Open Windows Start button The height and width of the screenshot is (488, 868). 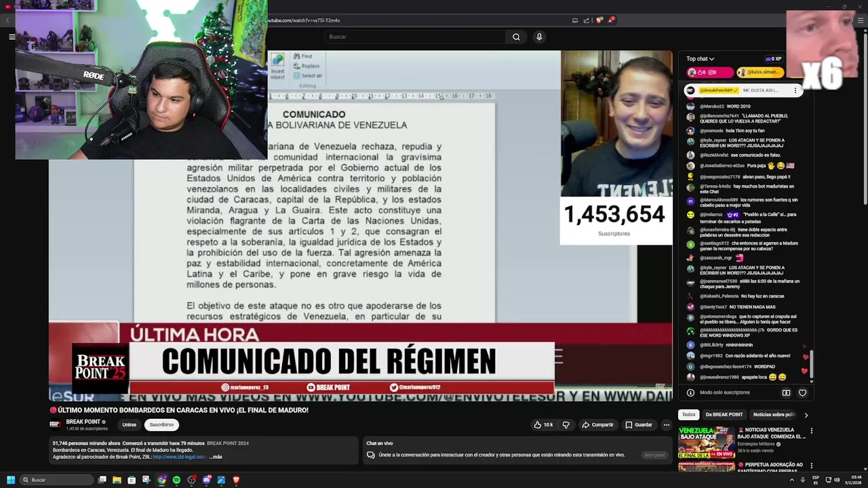[11, 480]
